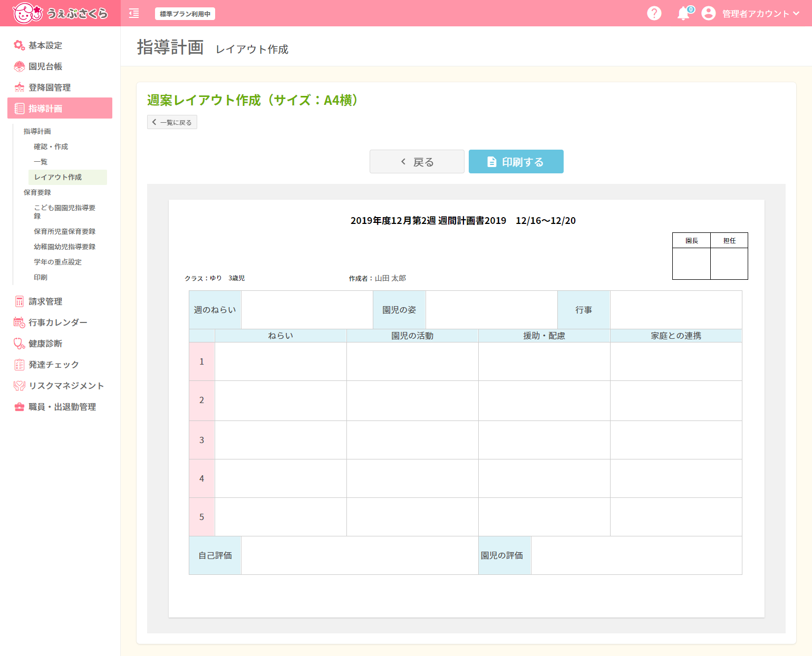Click the admin account avatar icon
The image size is (812, 656).
[x=709, y=13]
